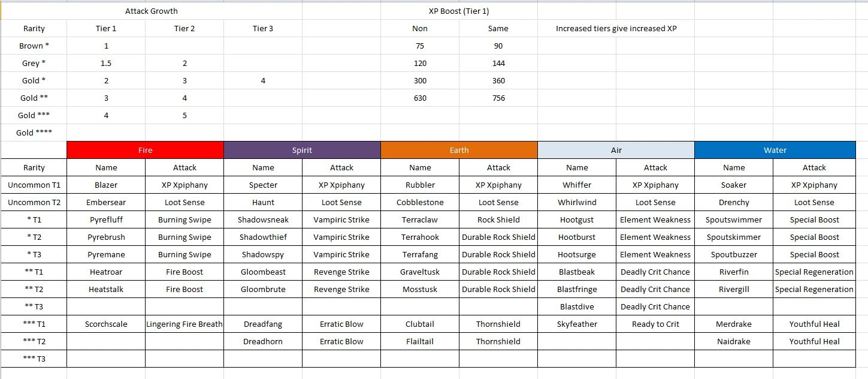This screenshot has width=868, height=379.
Task: Click the Tier 3 column header cell
Action: point(263,28)
